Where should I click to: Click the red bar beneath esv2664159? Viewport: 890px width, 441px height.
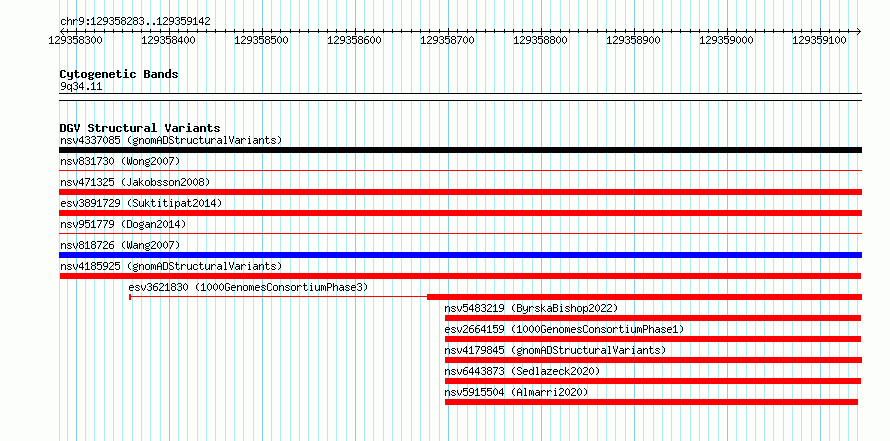[x=653, y=339]
